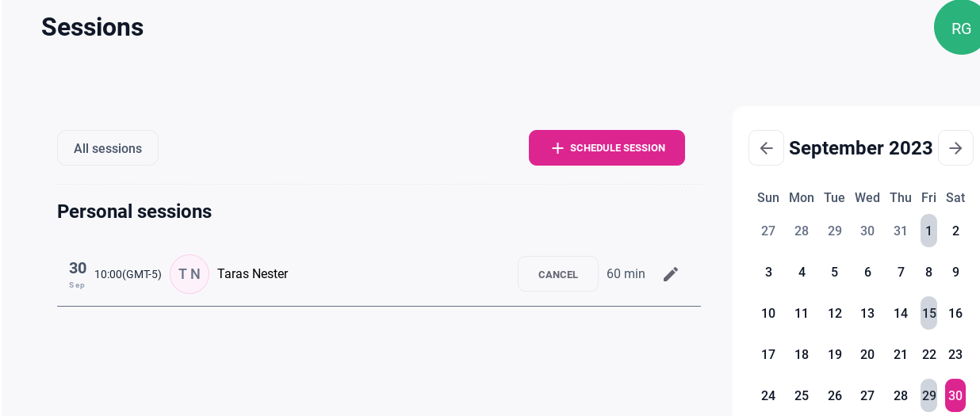Select September 29 on calendar

pos(928,395)
